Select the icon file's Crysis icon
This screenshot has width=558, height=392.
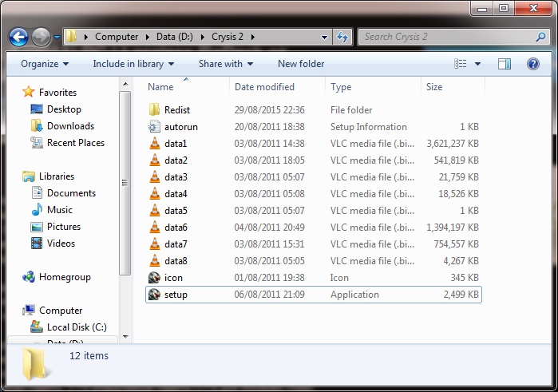(x=154, y=277)
